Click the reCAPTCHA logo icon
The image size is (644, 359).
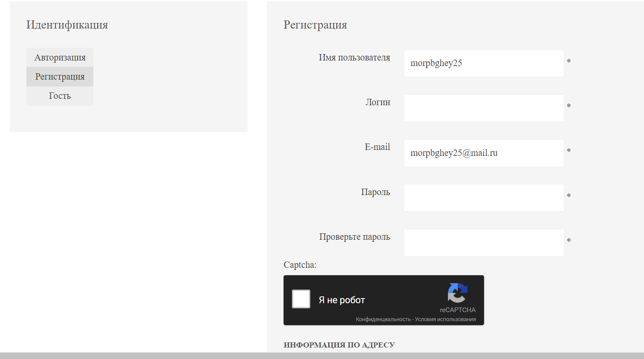(x=457, y=293)
